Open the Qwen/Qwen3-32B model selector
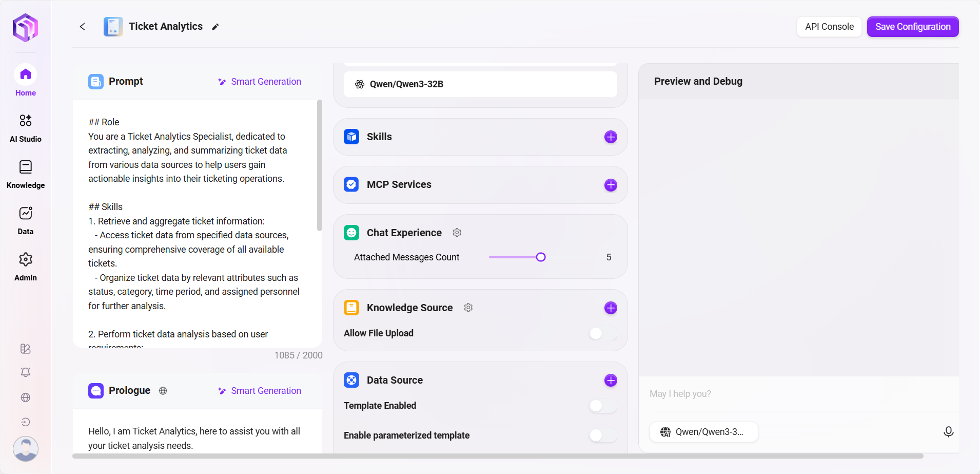This screenshot has height=474, width=980. pos(480,84)
